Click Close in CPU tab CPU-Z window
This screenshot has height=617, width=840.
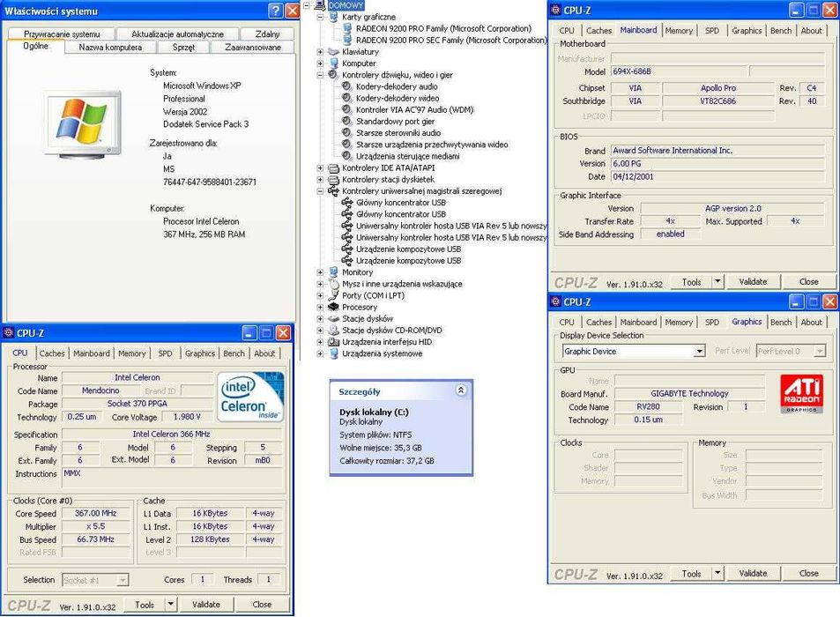pos(262,604)
